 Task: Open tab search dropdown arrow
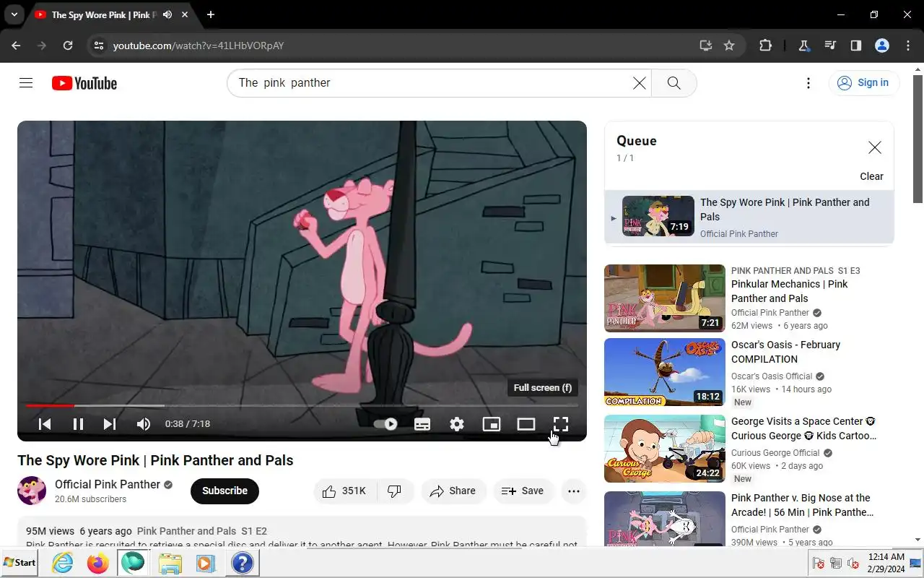14,14
